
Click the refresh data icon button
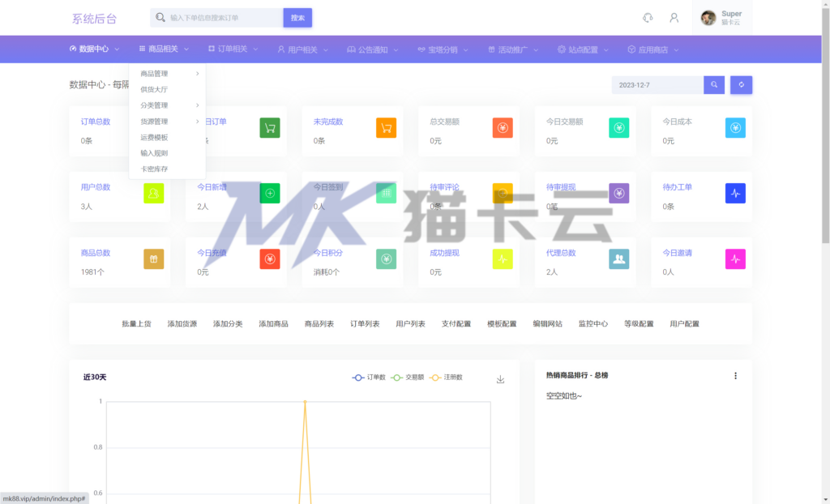[x=741, y=85]
